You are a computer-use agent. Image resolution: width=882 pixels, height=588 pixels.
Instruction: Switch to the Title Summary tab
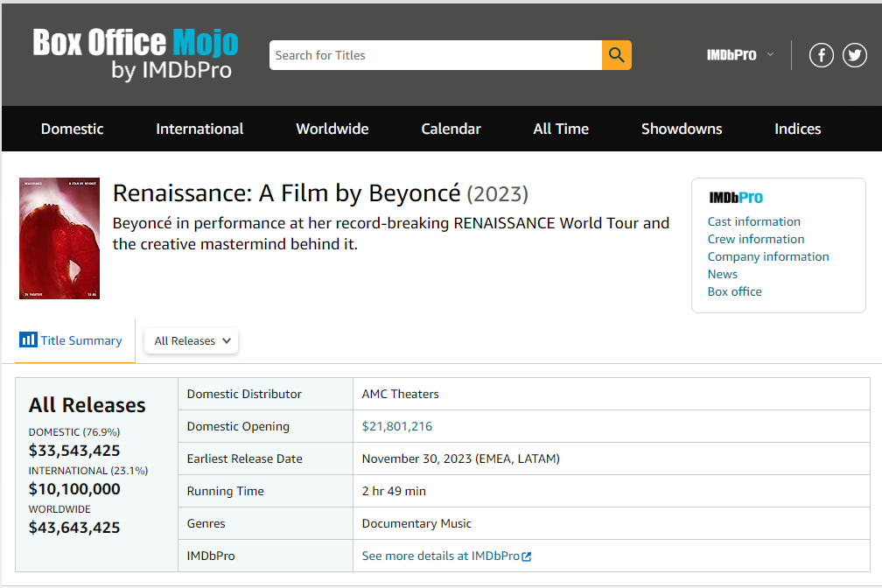(80, 340)
